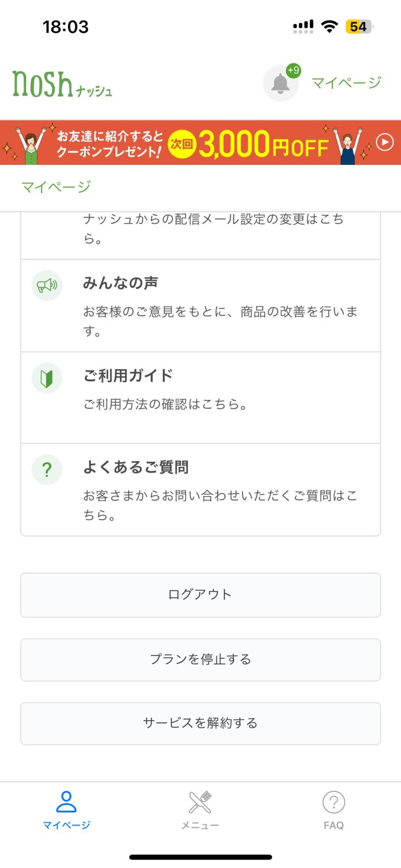The height and width of the screenshot is (868, 401).
Task: Tap the +9 notification badge
Action: 293,71
